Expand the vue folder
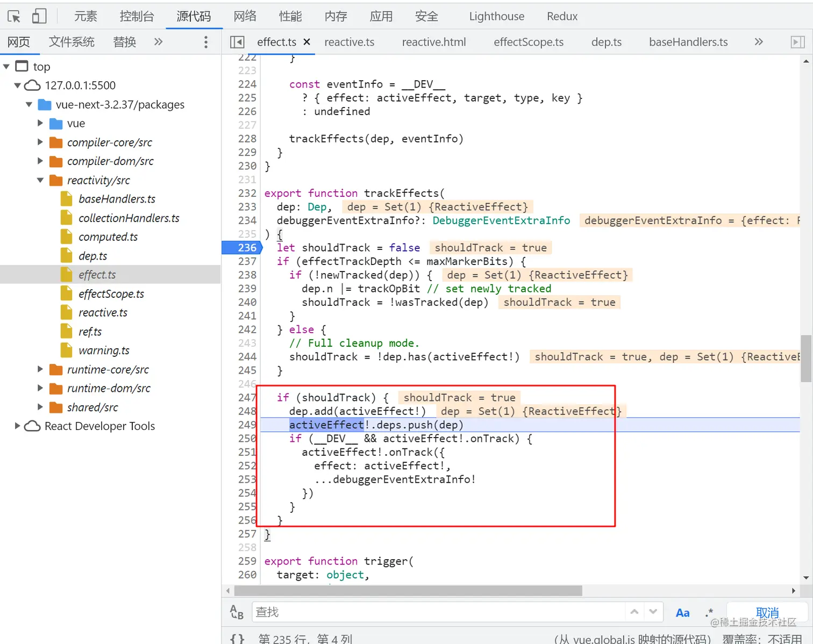 point(40,123)
